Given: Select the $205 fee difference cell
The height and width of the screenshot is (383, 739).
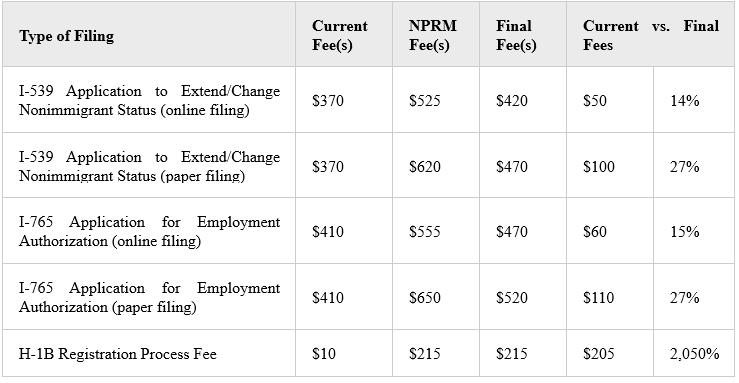Looking at the screenshot, I should pyautogui.click(x=610, y=353).
